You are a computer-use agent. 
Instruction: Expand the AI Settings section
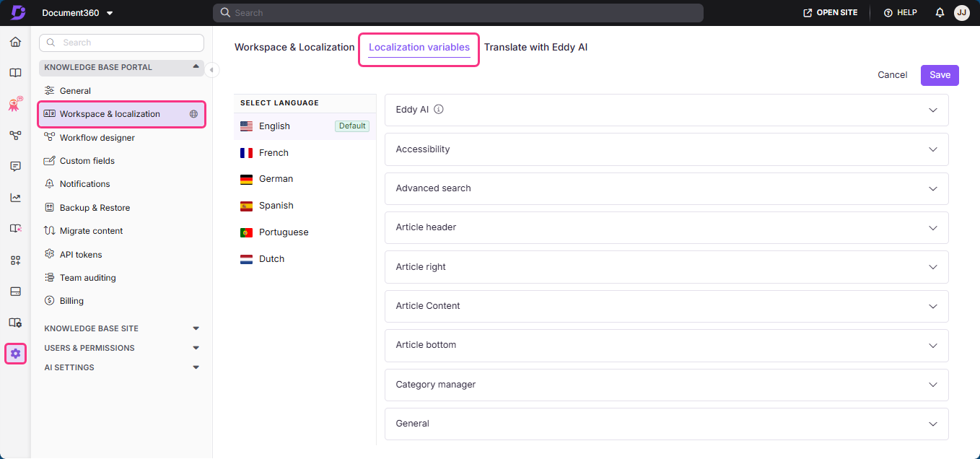tap(121, 367)
